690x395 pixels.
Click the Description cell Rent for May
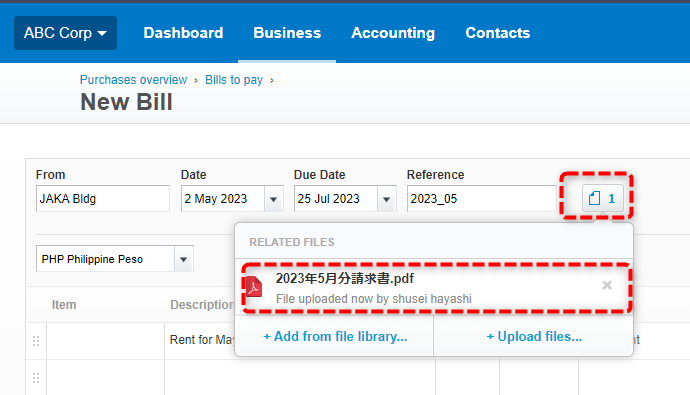(202, 340)
